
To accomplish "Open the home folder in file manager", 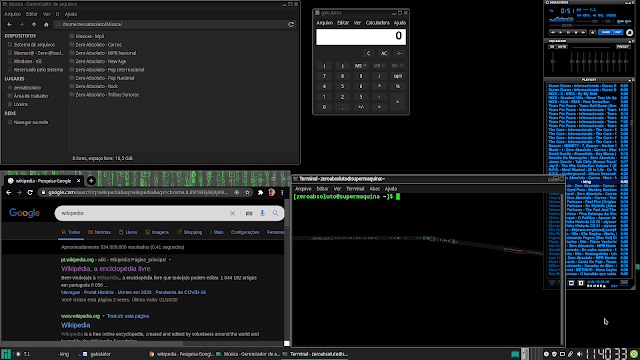I will click(46, 24).
